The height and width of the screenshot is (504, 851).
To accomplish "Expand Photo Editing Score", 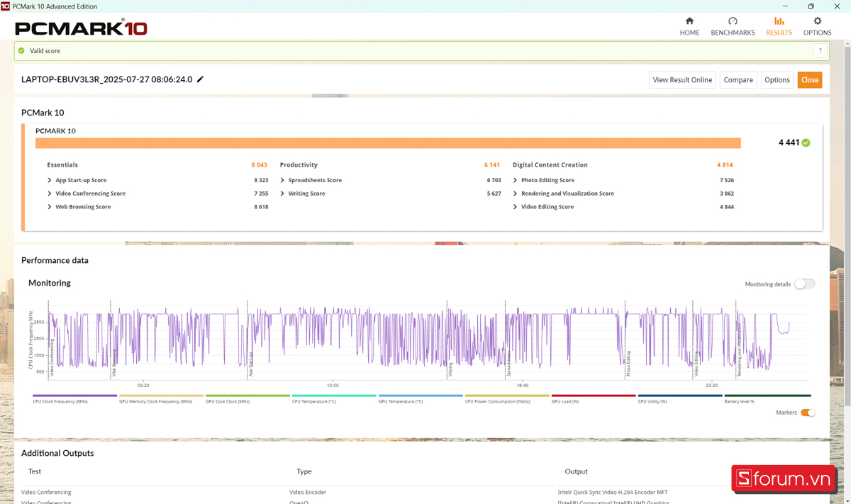I will (515, 180).
